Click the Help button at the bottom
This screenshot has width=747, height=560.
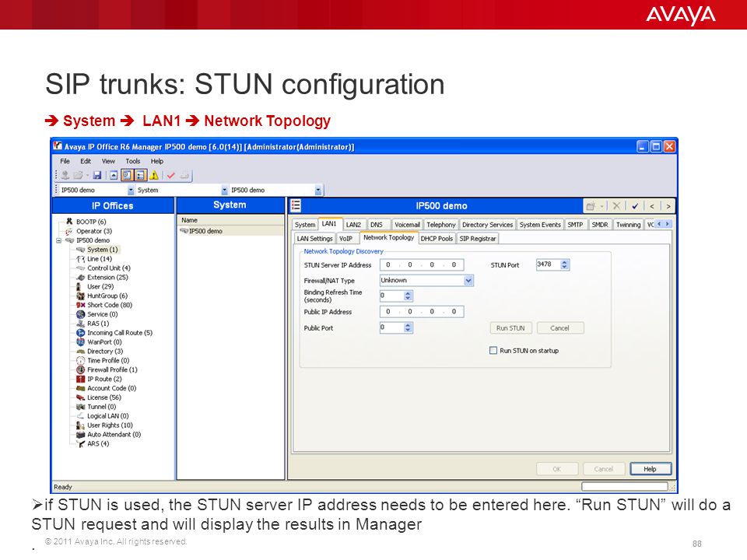click(651, 469)
